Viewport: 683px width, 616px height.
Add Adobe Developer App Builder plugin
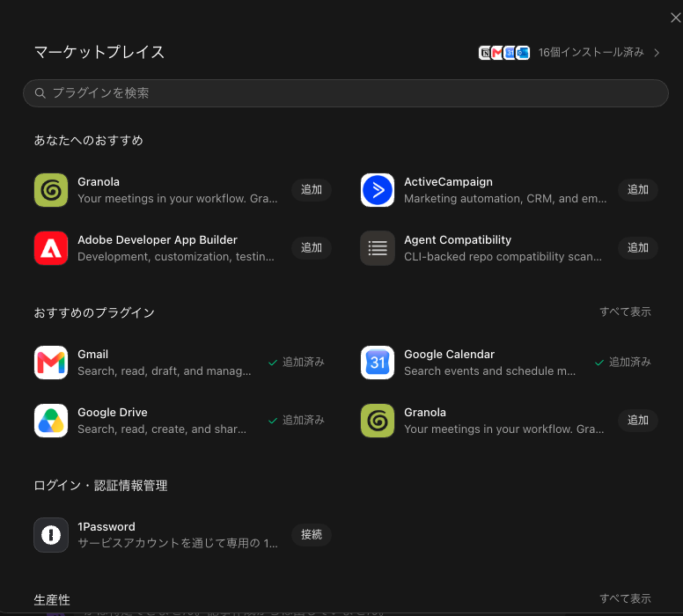312,248
